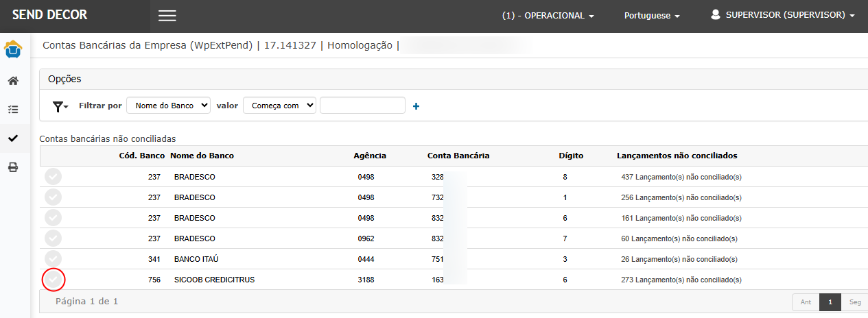
Task: Click the Seg next page button
Action: 854,302
